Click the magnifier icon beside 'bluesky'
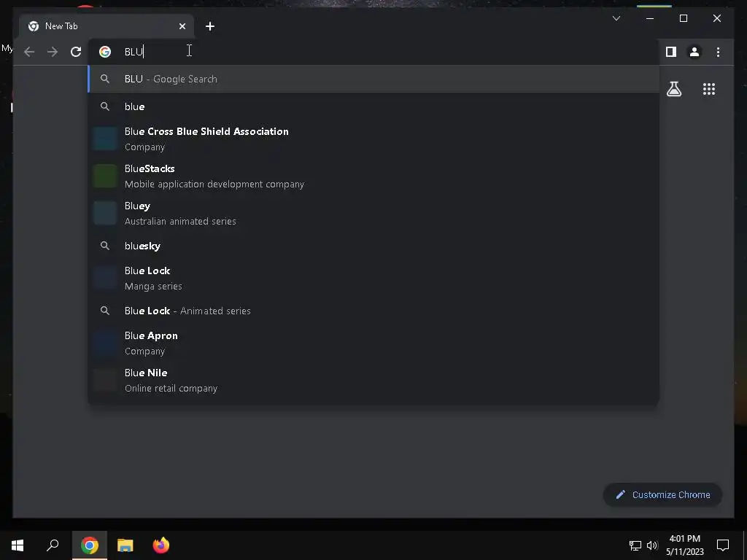The height and width of the screenshot is (560, 747). point(105,246)
